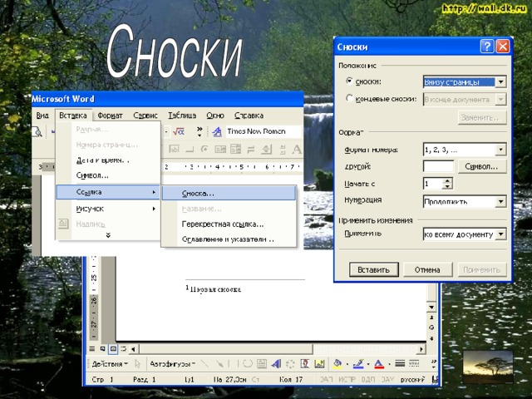
Task: Open the Действия drawing actions dropdown
Action: point(110,364)
